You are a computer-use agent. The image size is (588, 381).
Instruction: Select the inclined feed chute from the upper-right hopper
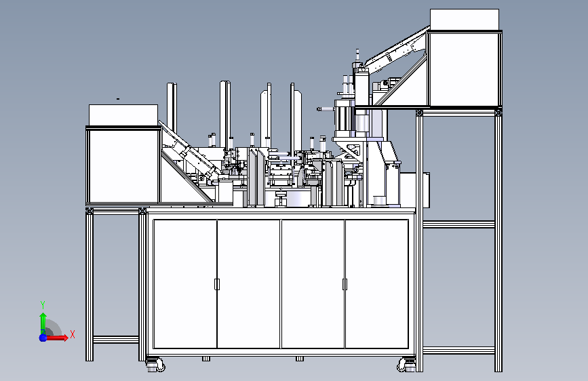397,49
